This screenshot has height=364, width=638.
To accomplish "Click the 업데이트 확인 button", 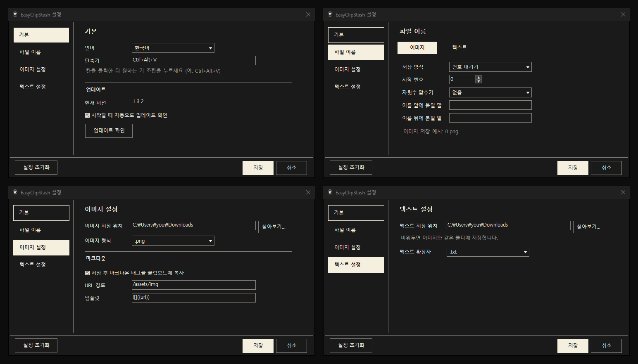I will [109, 131].
